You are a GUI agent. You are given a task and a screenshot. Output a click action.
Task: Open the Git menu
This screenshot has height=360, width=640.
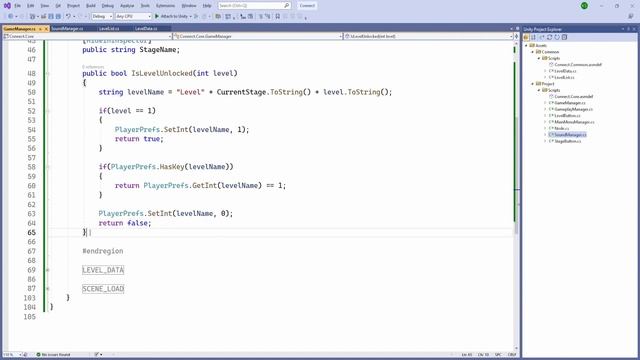pos(58,6)
